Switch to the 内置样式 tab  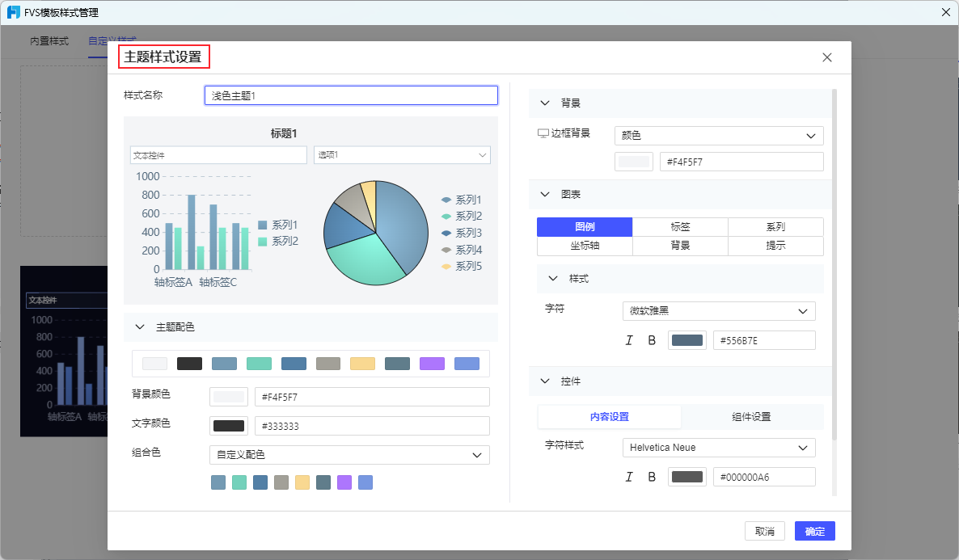click(x=48, y=40)
